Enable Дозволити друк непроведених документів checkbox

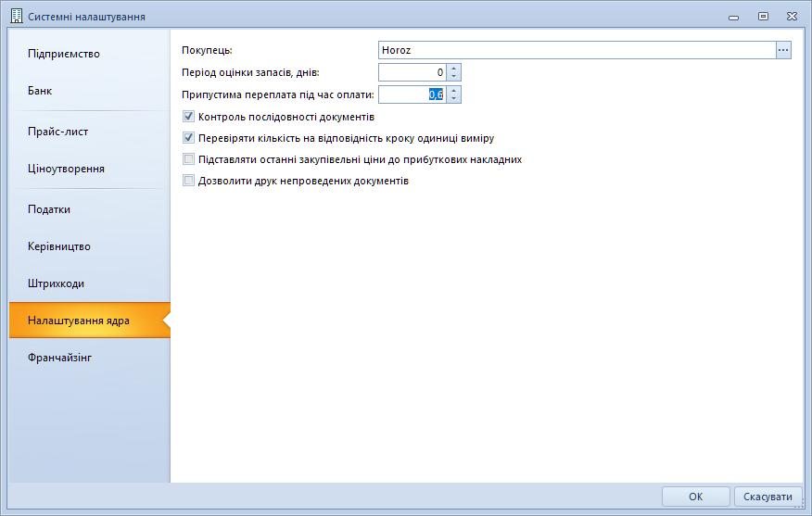click(x=189, y=182)
